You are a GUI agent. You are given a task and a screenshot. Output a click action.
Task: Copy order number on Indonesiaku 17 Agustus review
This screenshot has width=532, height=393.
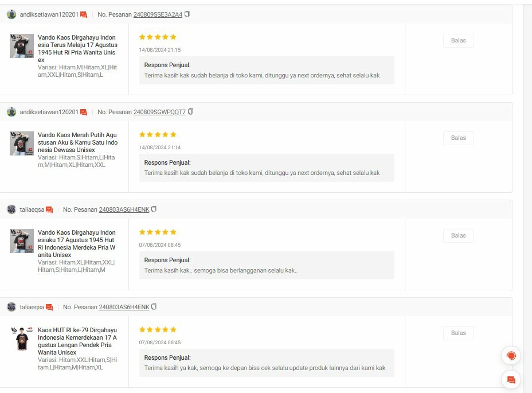(154, 209)
